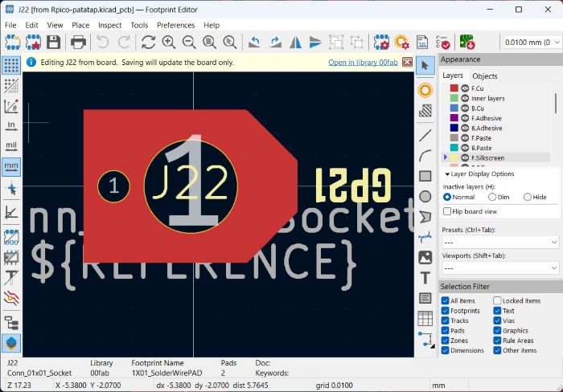563x392 pixels.
Task: Run the Footprint Checker icon
Action: 442,43
